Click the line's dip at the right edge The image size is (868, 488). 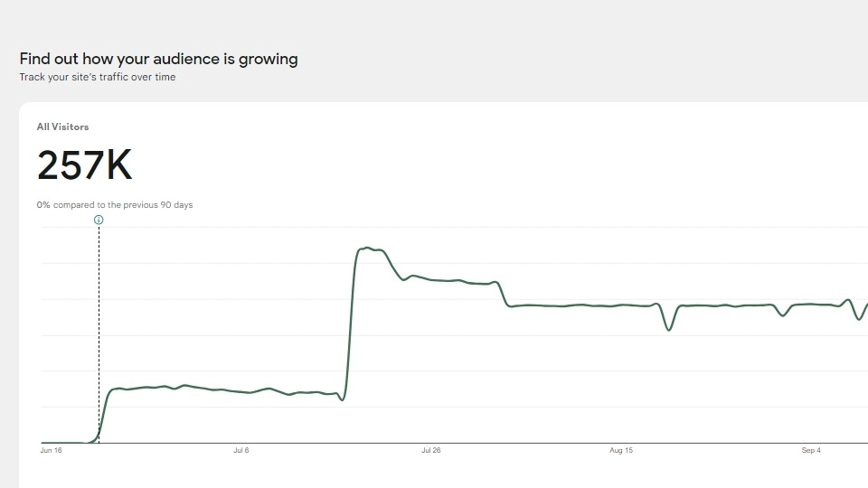[859, 319]
